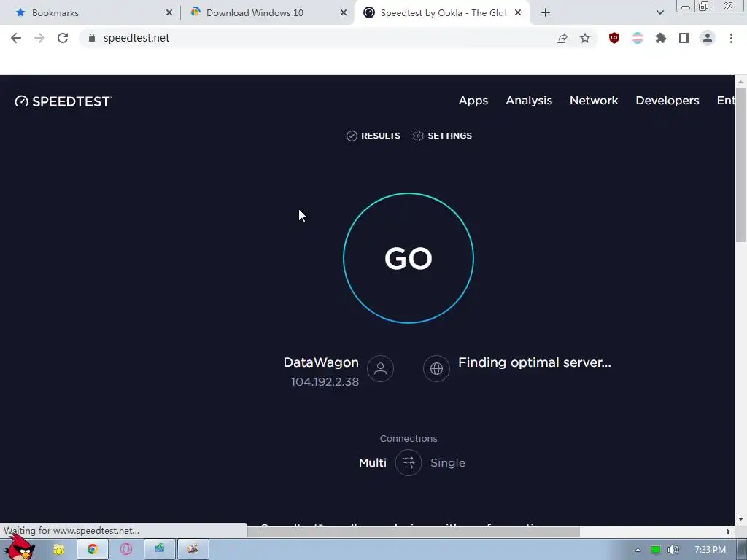
Task: Open the Analysis menu
Action: 529,101
